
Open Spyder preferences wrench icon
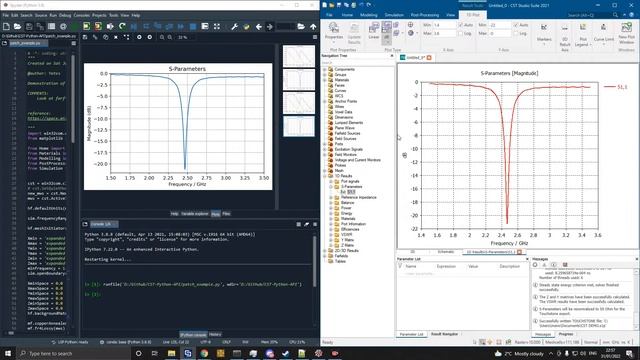(234, 27)
